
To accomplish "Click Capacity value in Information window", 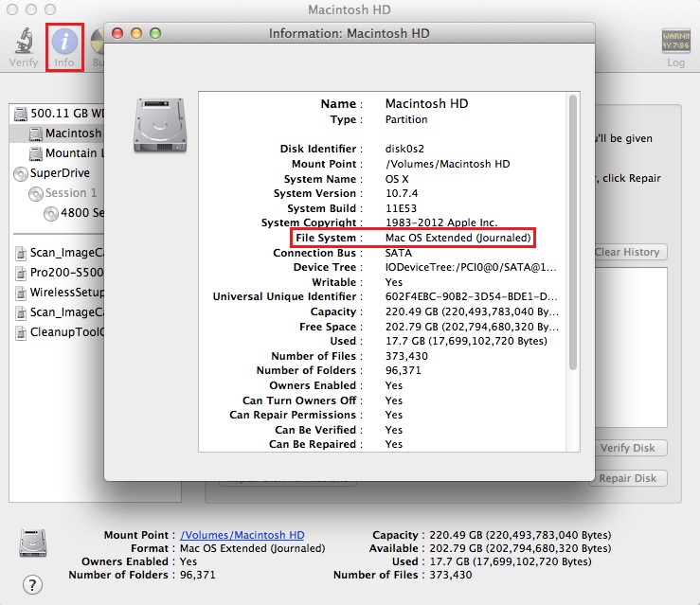I will 472,311.
